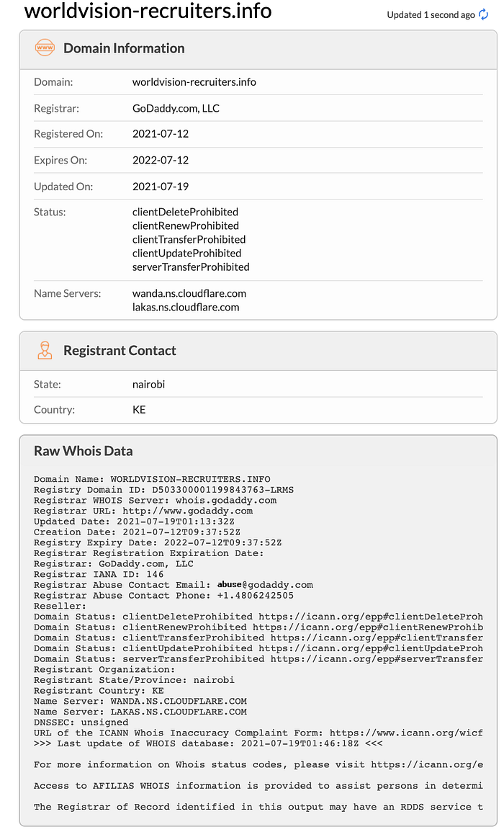Click the Registrant Contact person icon
This screenshot has width=504, height=832.
(45, 350)
